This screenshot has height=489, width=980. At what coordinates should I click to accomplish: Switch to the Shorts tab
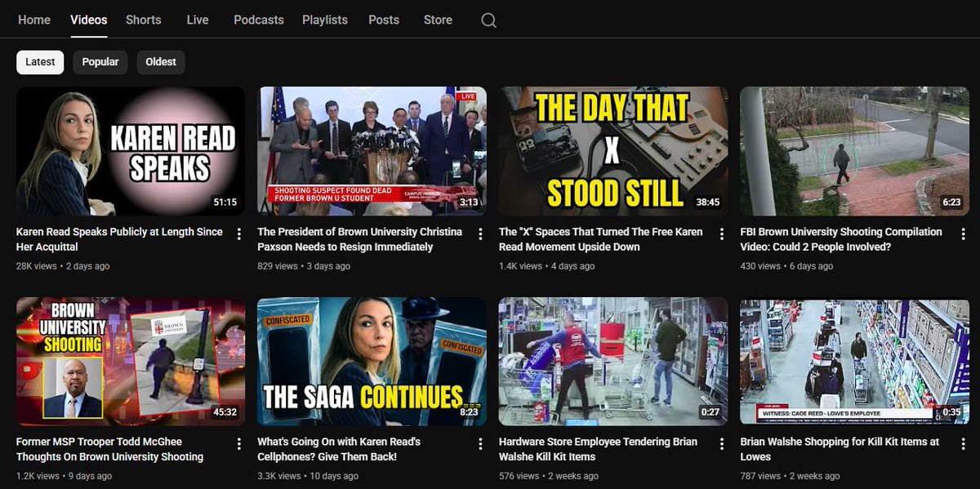tap(144, 20)
